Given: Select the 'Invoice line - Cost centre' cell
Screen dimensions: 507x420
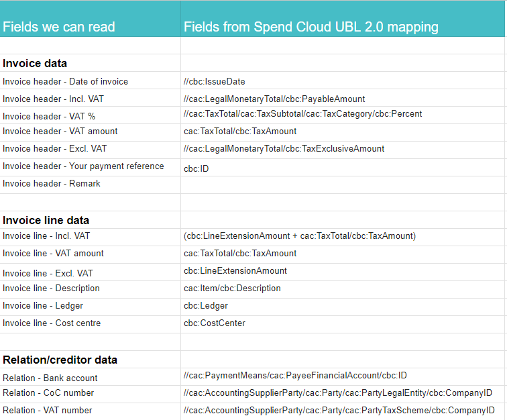Looking at the screenshot, I should coord(52,323).
